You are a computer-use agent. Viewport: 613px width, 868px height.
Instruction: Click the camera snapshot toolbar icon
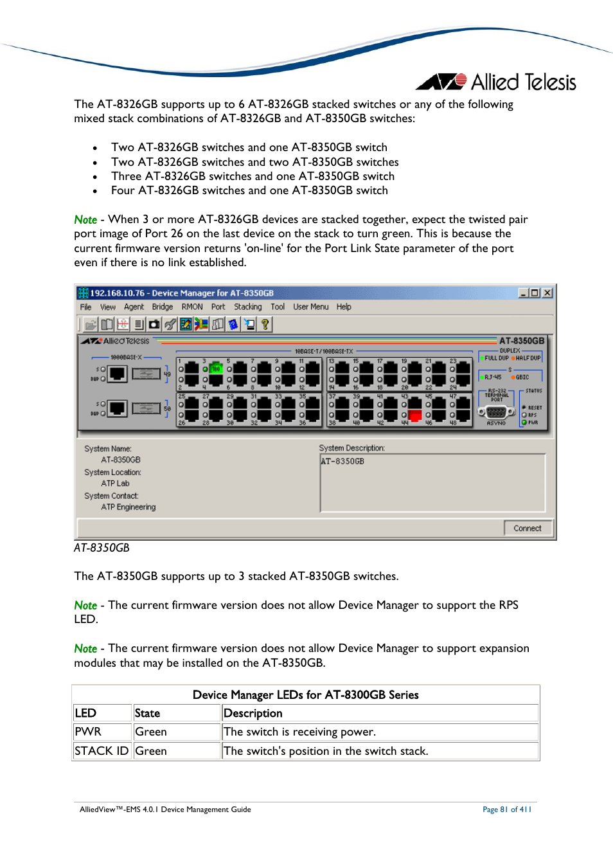tap(154, 325)
